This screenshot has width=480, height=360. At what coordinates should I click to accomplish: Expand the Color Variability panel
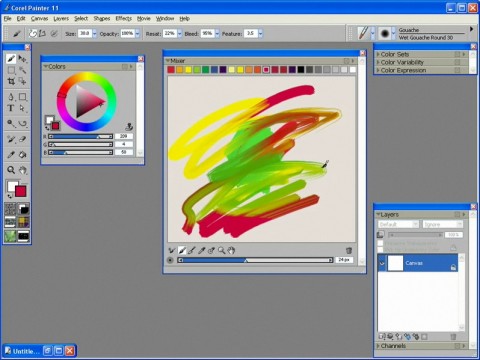tap(378, 62)
